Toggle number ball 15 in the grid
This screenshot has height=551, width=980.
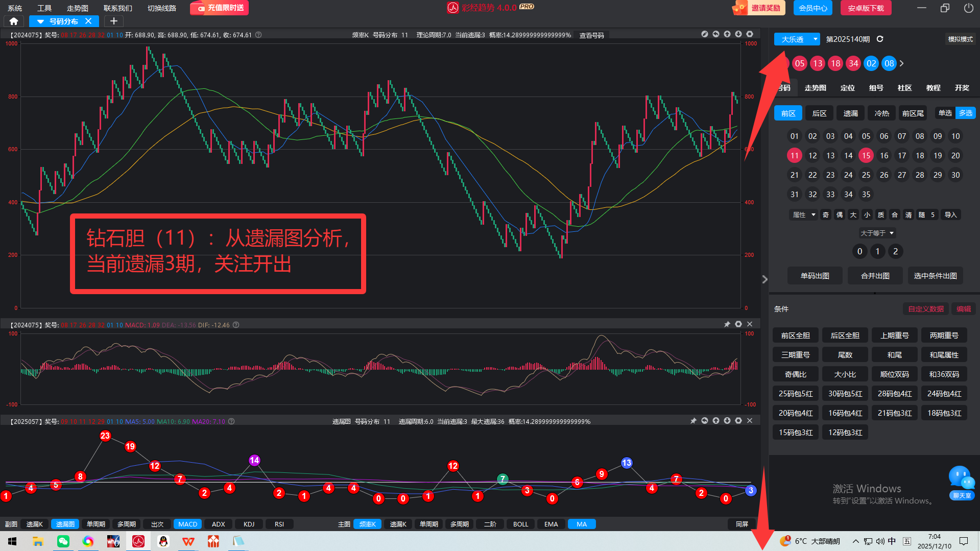(866, 156)
